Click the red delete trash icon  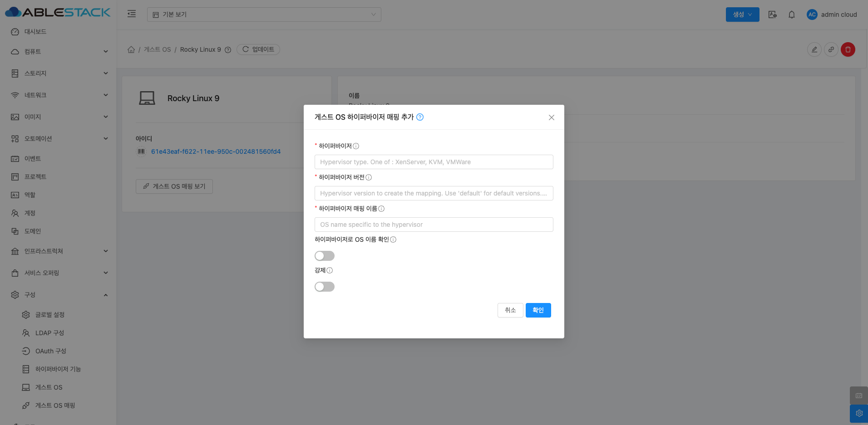(848, 49)
